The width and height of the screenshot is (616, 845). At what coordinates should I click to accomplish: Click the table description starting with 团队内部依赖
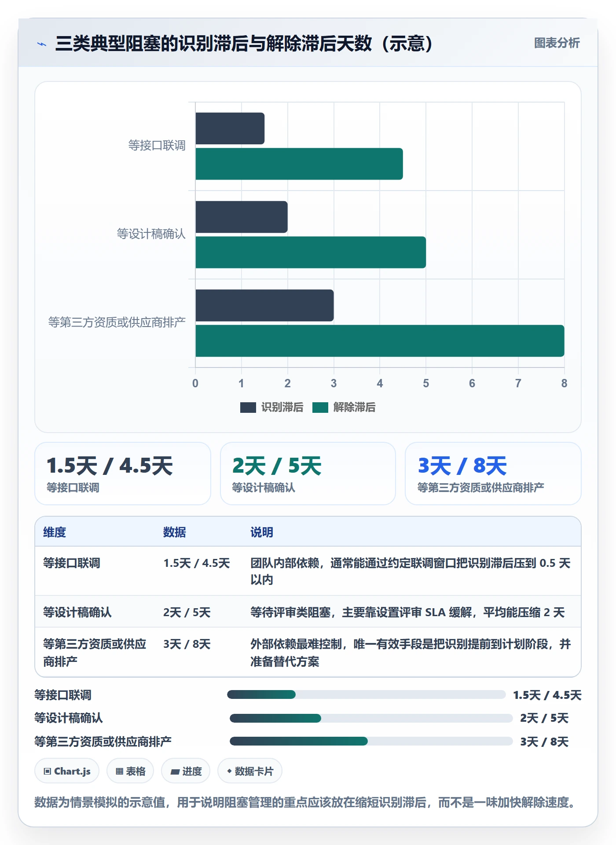pyautogui.click(x=411, y=571)
